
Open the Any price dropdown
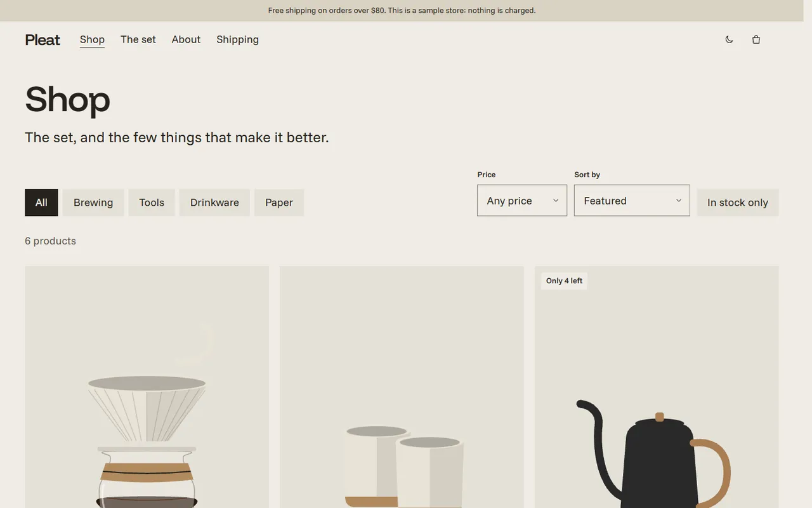pyautogui.click(x=522, y=201)
